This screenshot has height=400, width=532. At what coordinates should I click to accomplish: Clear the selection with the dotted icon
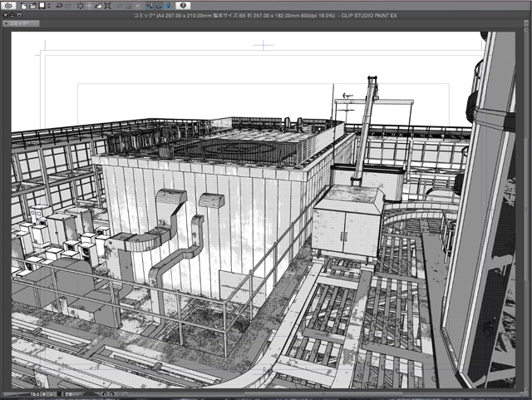pyautogui.click(x=80, y=6)
